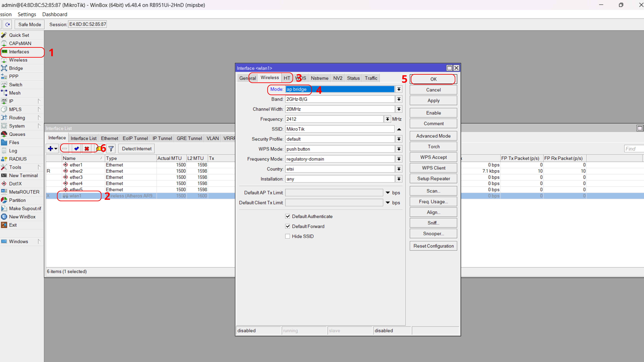Open the Bridge menu in sidebar

pos(16,68)
